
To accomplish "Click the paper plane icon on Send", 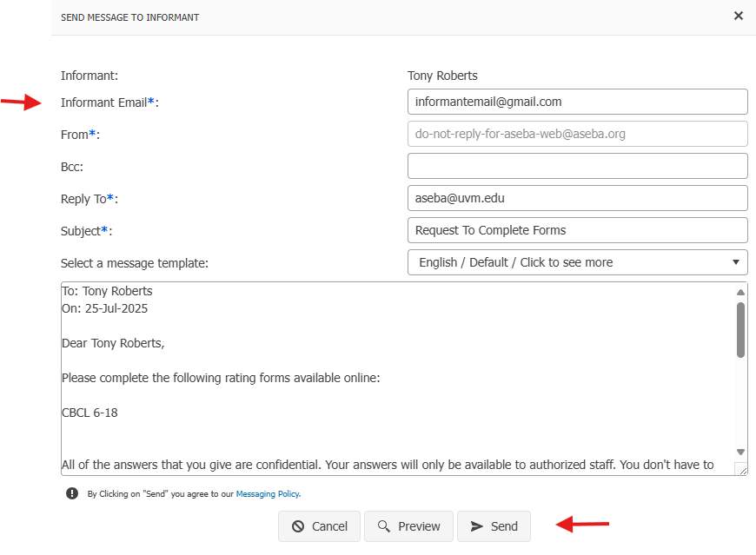I will [x=476, y=526].
